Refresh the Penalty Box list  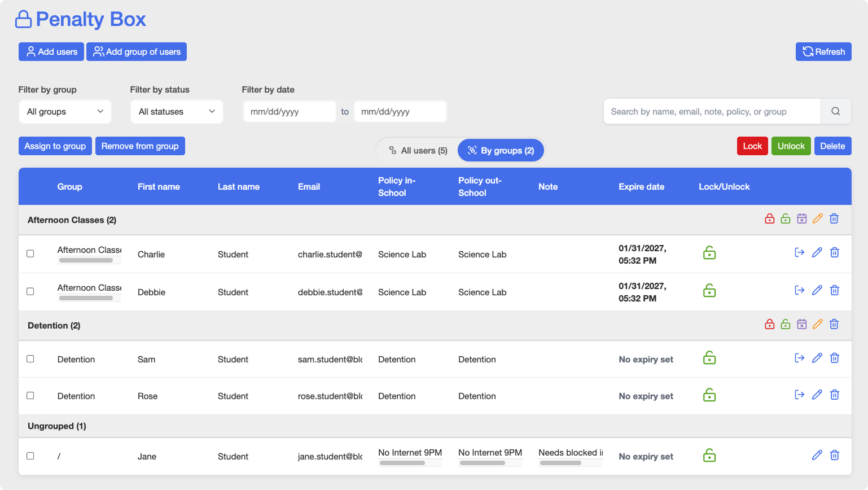point(823,52)
